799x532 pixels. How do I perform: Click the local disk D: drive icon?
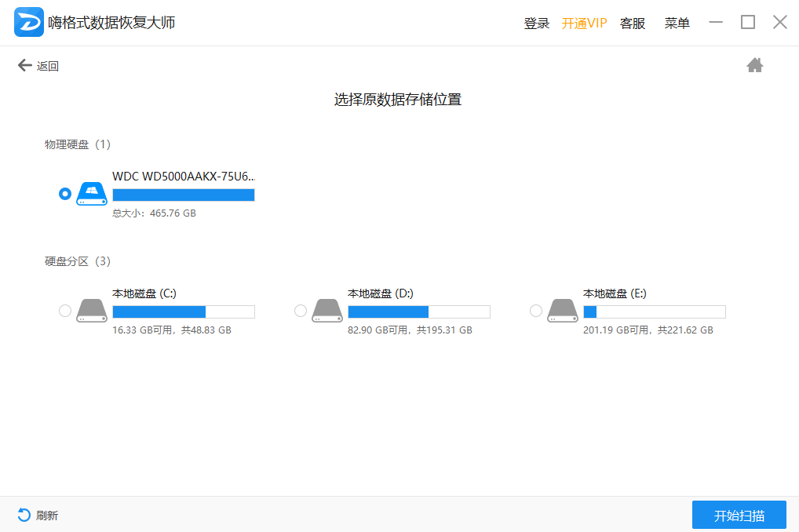(x=327, y=311)
